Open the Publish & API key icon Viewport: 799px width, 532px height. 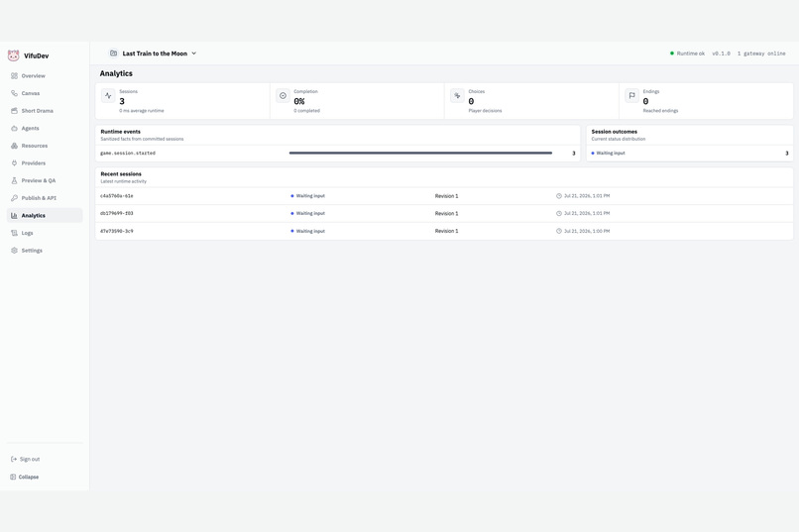14,198
